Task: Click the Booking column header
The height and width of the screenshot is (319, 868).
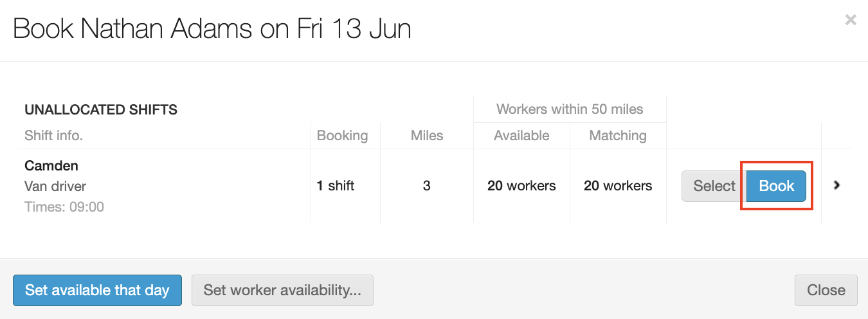Action: 342,136
